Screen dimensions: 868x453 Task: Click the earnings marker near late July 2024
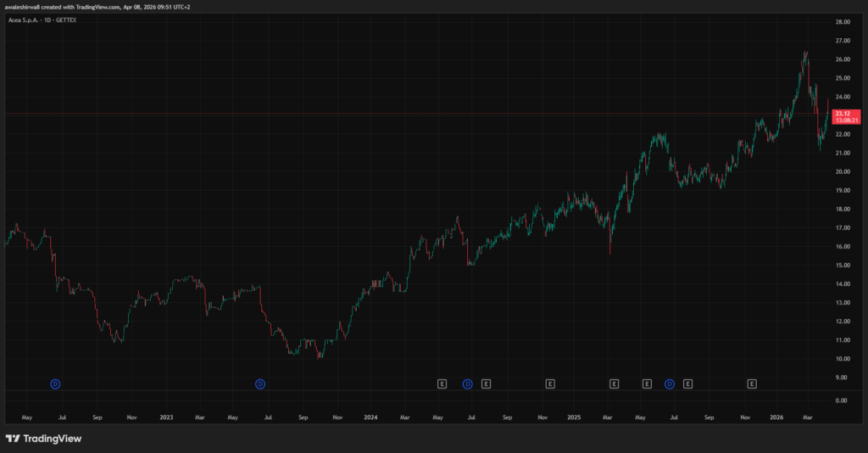(486, 384)
